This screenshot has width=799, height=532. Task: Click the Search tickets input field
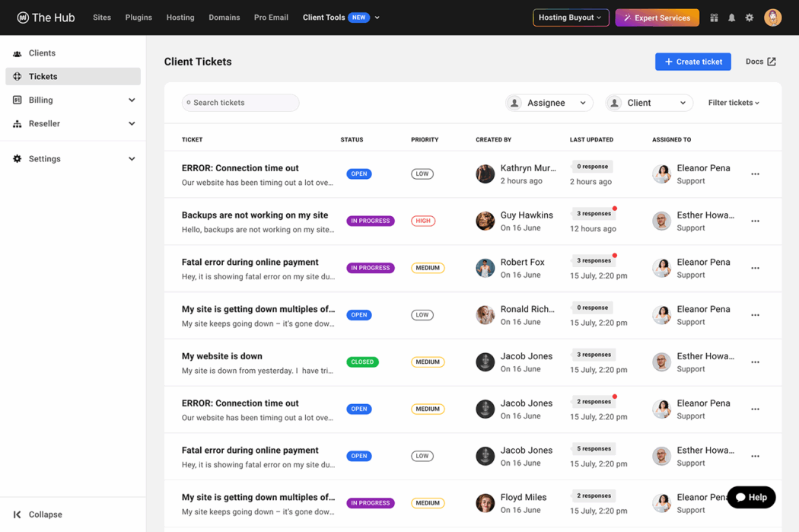(240, 102)
